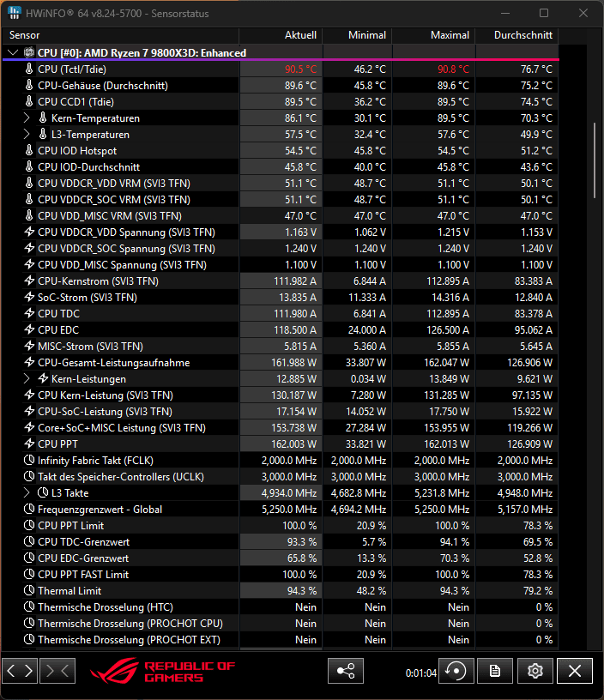Click the Aktuell column header

point(281,35)
